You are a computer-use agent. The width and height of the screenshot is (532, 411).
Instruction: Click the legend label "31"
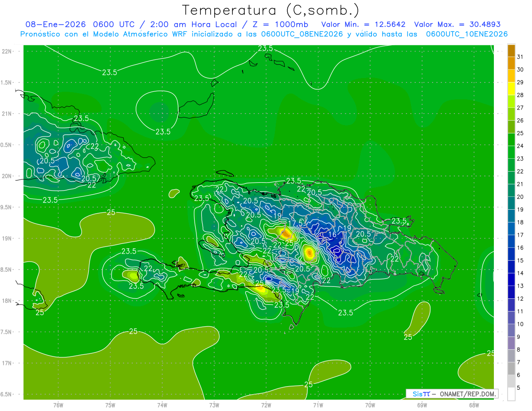(x=520, y=57)
